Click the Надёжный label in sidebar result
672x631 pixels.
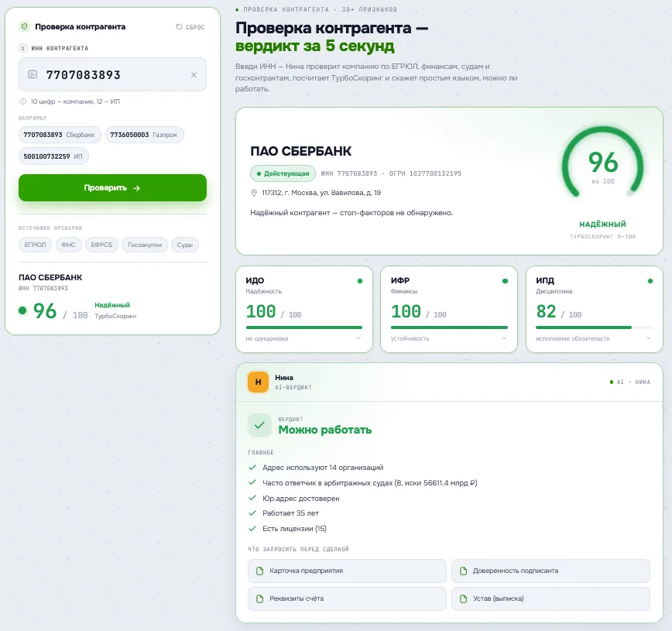[x=112, y=305]
